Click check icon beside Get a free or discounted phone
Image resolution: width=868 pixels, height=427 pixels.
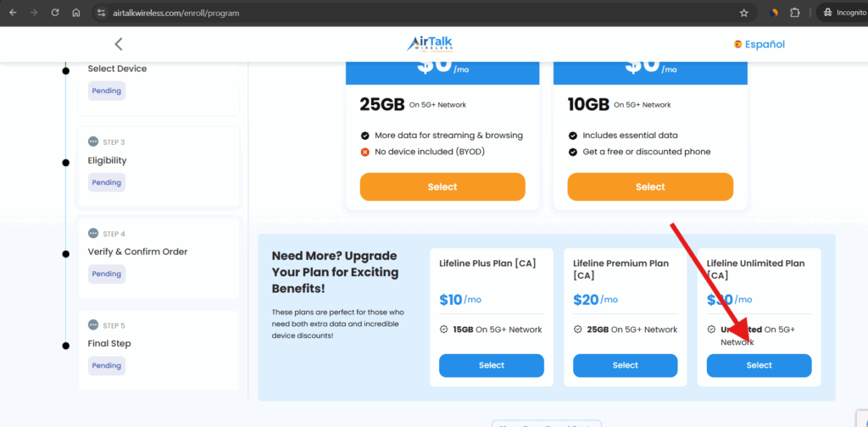point(573,152)
